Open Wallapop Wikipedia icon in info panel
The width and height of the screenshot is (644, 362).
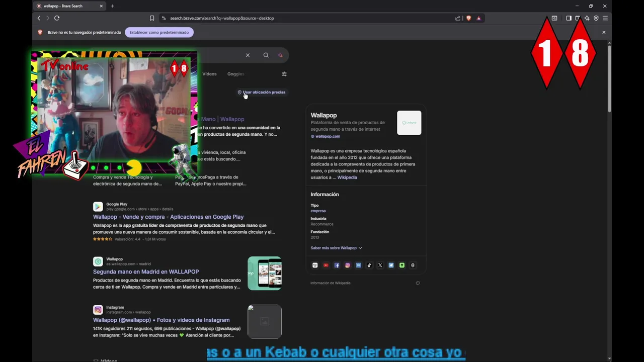(315, 265)
